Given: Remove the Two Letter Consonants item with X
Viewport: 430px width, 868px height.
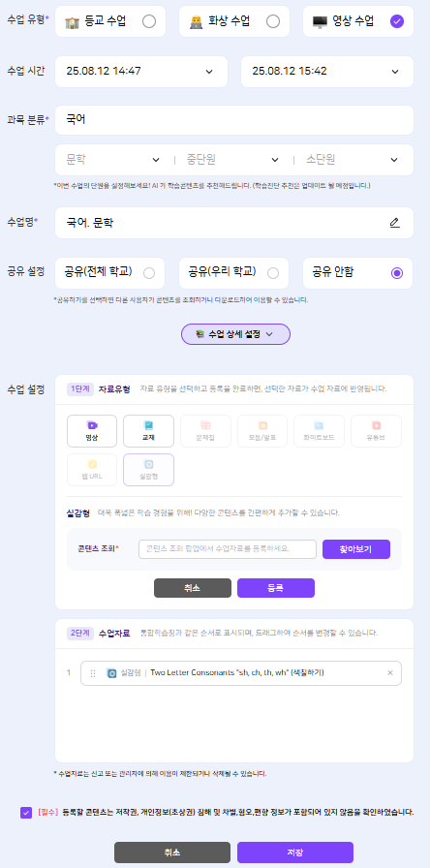Looking at the screenshot, I should (390, 673).
